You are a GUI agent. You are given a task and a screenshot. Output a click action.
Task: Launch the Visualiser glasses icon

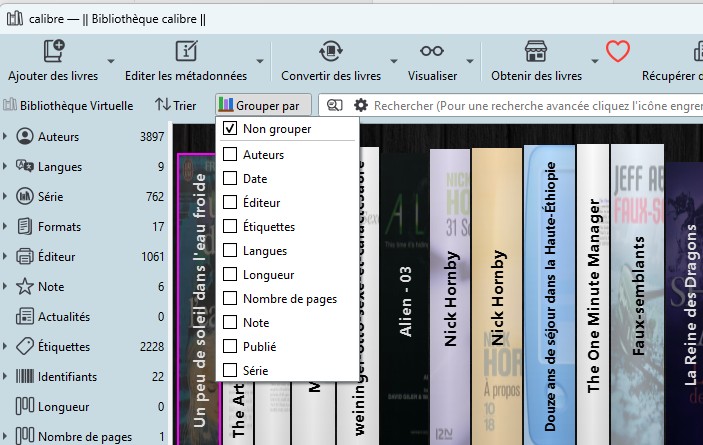(432, 52)
